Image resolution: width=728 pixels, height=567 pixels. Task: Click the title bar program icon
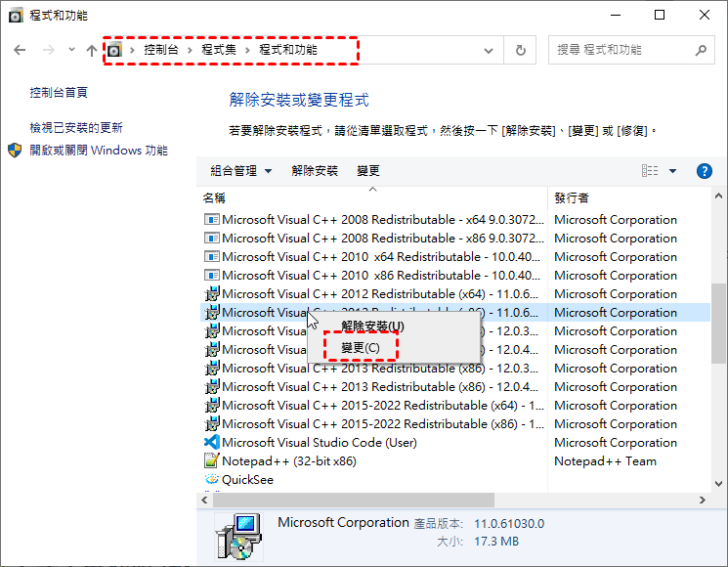point(16,16)
